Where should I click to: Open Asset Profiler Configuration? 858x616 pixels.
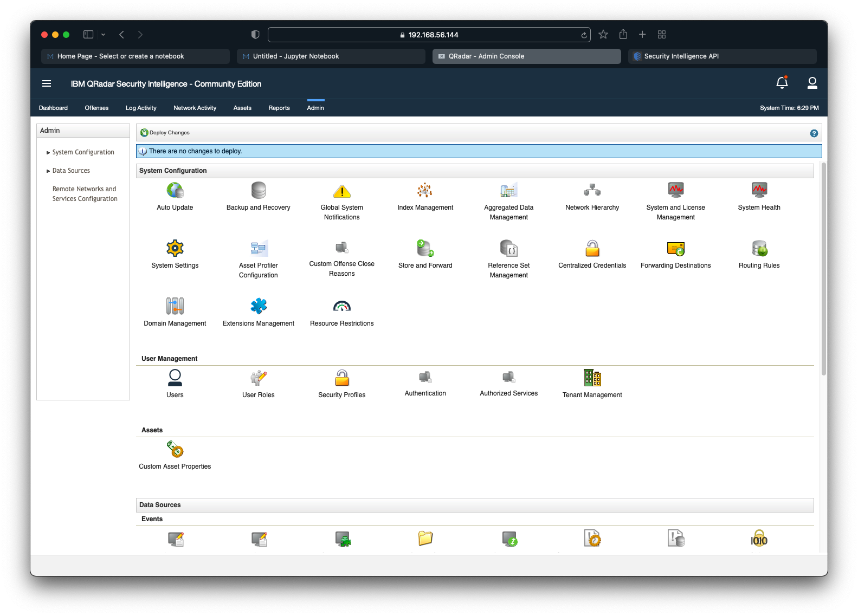259,249
